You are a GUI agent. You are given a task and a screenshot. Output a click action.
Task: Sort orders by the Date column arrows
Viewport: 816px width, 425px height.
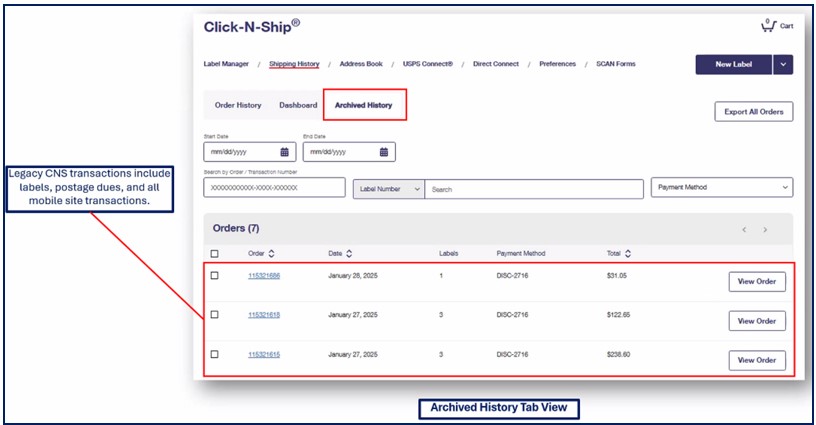(x=349, y=253)
